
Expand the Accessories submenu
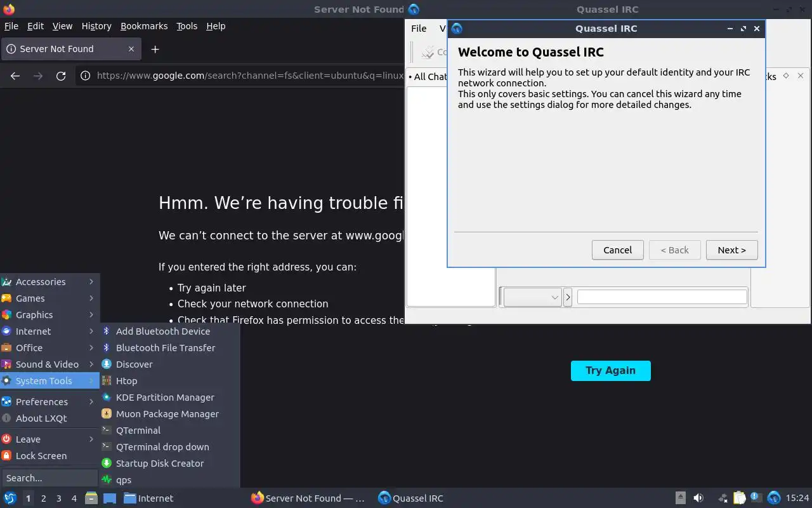pyautogui.click(x=49, y=282)
